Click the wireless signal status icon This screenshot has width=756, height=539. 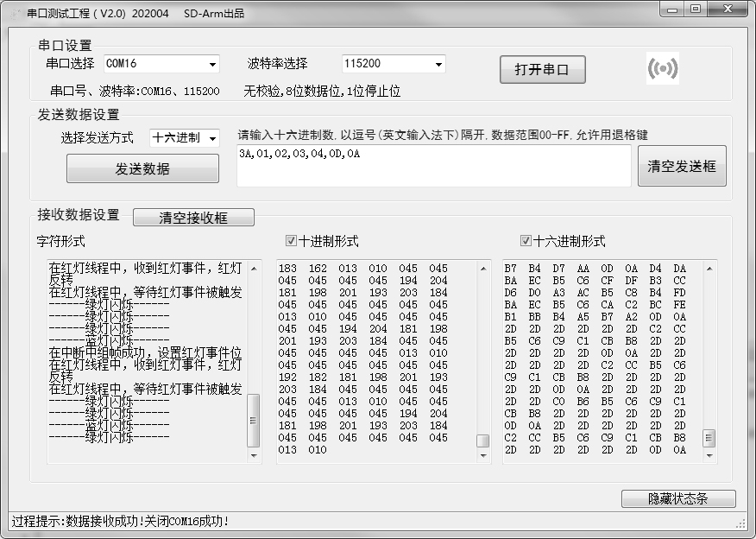(x=663, y=70)
